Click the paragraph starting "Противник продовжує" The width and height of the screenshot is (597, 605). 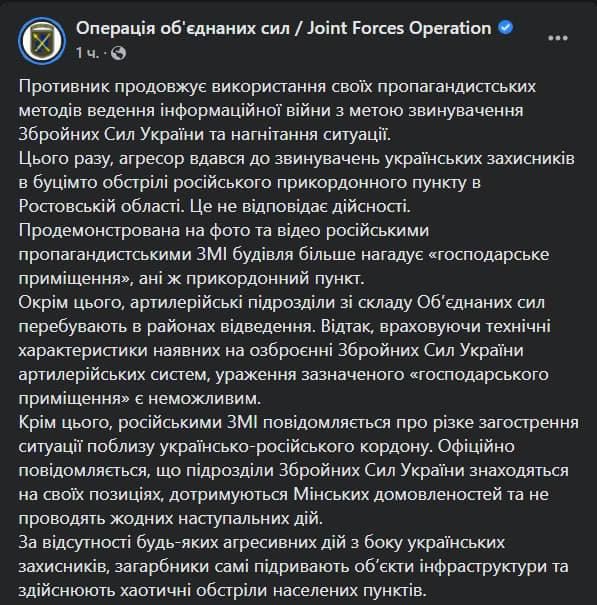pos(277,111)
